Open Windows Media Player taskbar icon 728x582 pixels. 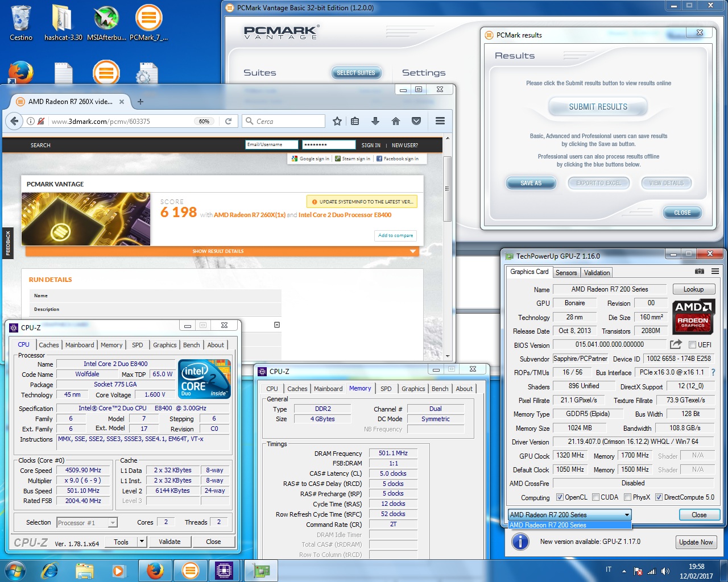click(x=118, y=570)
